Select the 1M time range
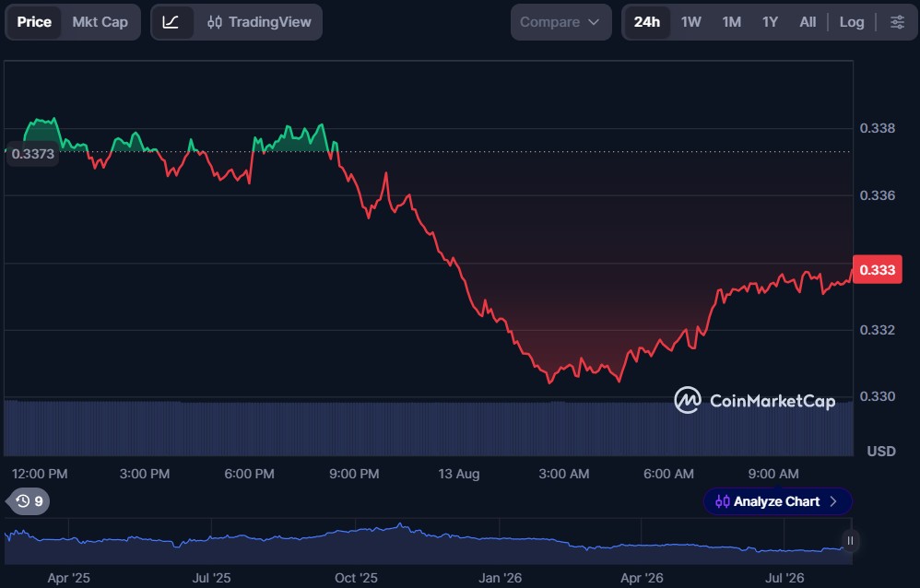This screenshot has width=920, height=588. click(732, 22)
